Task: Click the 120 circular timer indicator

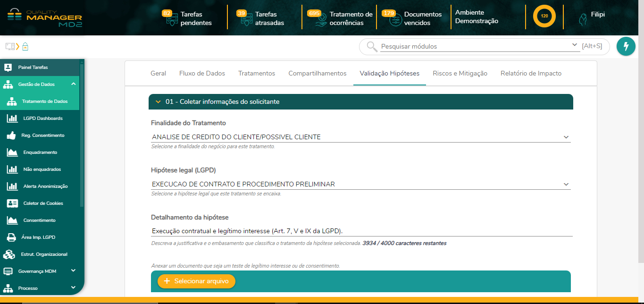Action: click(544, 16)
